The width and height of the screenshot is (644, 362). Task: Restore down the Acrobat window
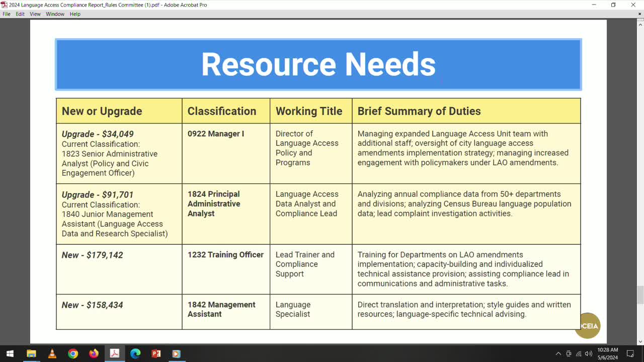click(613, 5)
